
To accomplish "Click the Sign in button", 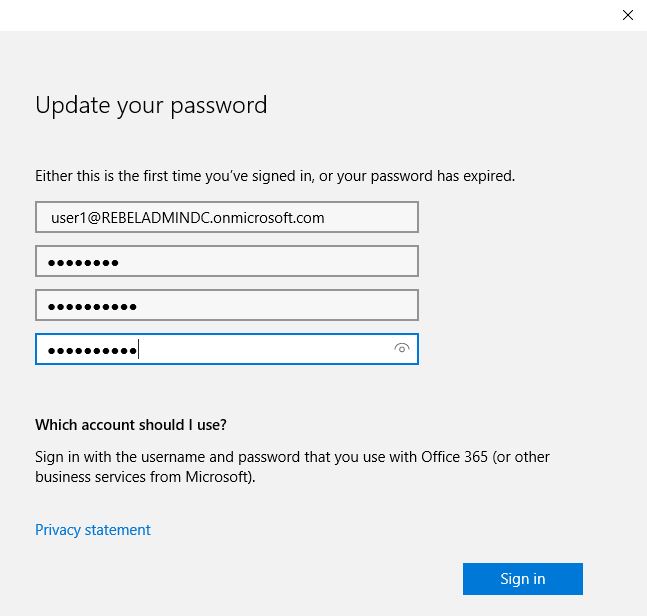I will click(522, 579).
